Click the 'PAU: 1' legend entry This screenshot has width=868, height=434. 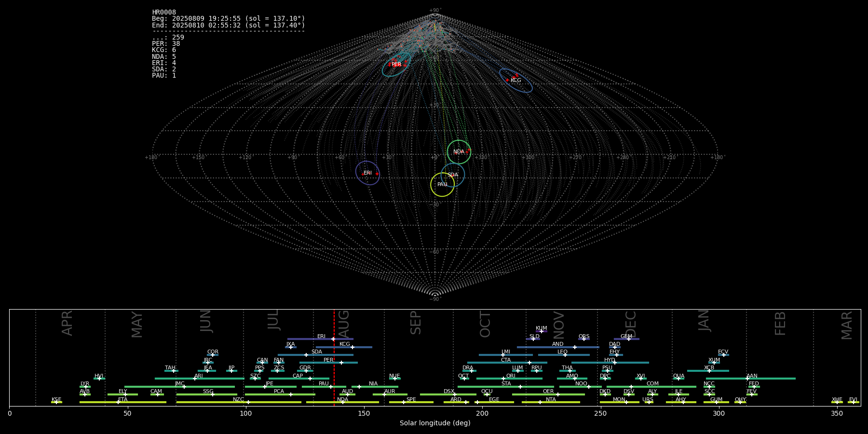164,76
